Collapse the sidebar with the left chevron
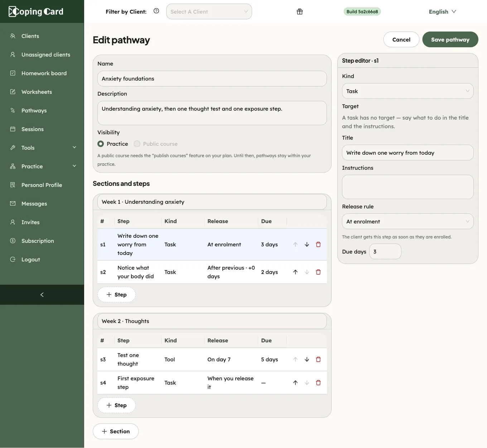This screenshot has height=448, width=487. point(42,295)
